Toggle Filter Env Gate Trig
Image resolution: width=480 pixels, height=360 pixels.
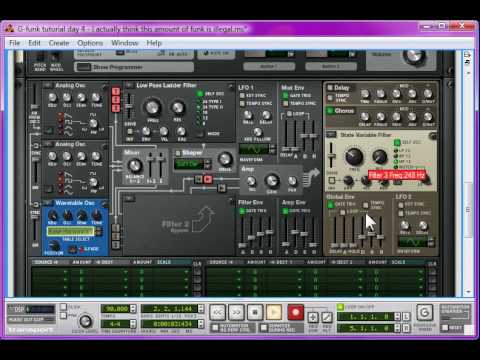(x=242, y=211)
